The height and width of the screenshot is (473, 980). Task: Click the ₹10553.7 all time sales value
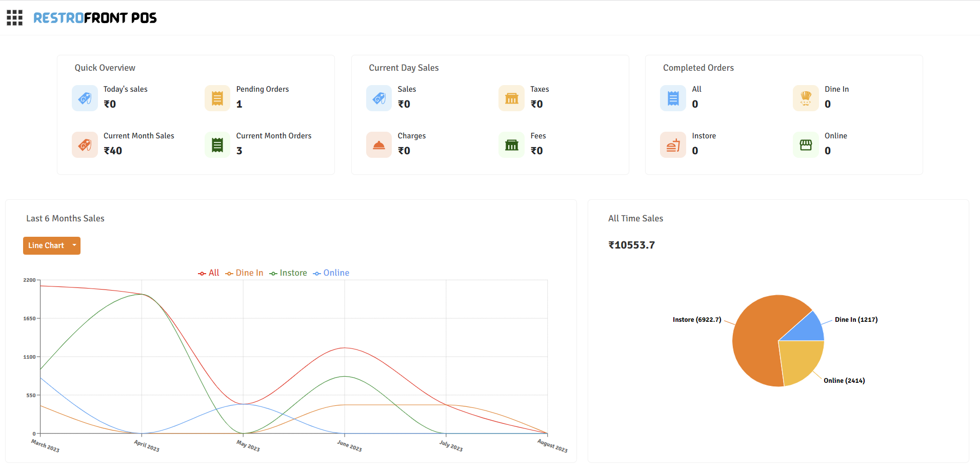click(x=631, y=245)
